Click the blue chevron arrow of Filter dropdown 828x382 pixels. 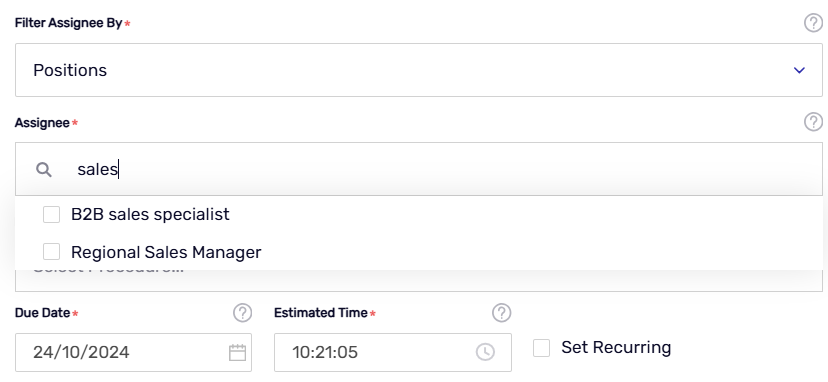(799, 70)
